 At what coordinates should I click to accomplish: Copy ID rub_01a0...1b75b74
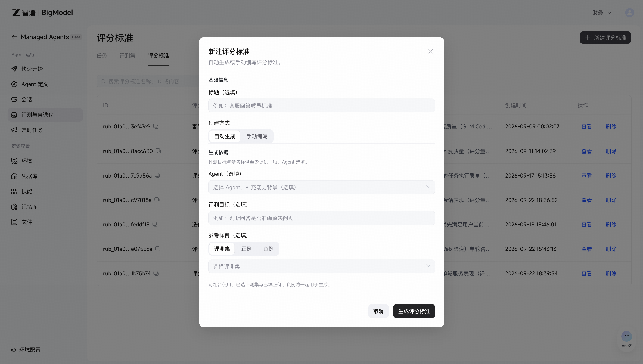[x=156, y=273]
